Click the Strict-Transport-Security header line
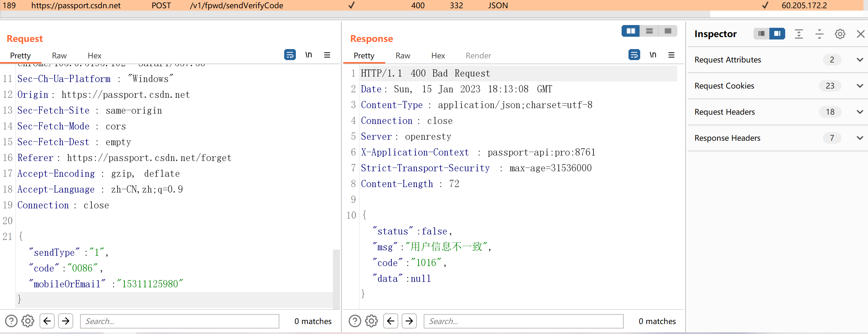The image size is (868, 334). (476, 168)
